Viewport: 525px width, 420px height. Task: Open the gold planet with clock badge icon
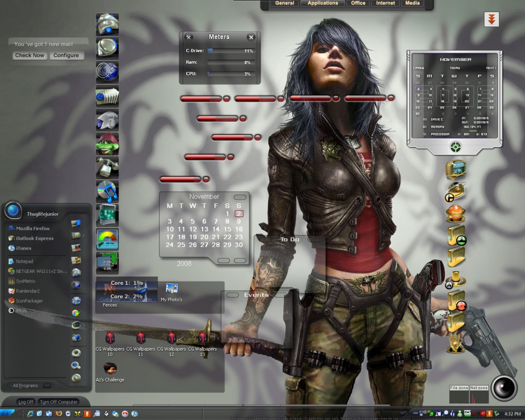tap(455, 192)
